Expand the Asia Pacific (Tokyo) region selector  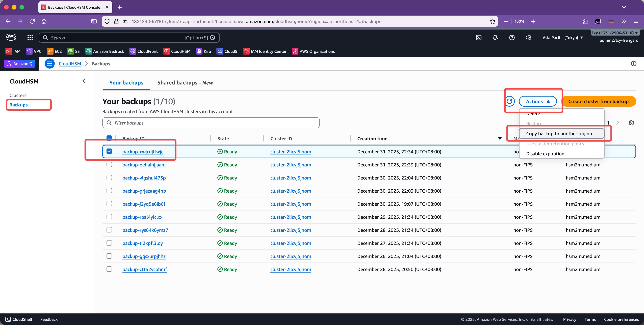point(562,38)
